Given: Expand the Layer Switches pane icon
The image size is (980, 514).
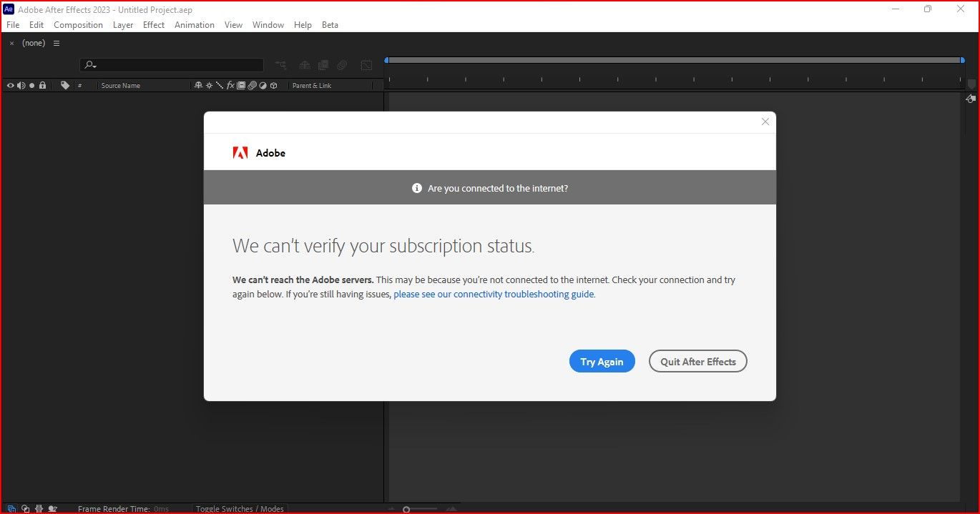Looking at the screenshot, I should coord(11,509).
